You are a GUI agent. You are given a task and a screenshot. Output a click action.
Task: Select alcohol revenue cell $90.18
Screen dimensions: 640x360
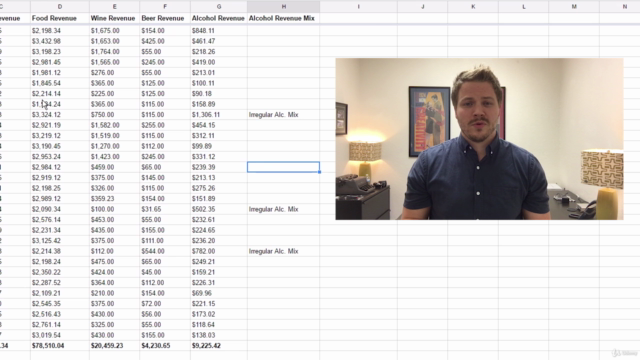(x=219, y=94)
